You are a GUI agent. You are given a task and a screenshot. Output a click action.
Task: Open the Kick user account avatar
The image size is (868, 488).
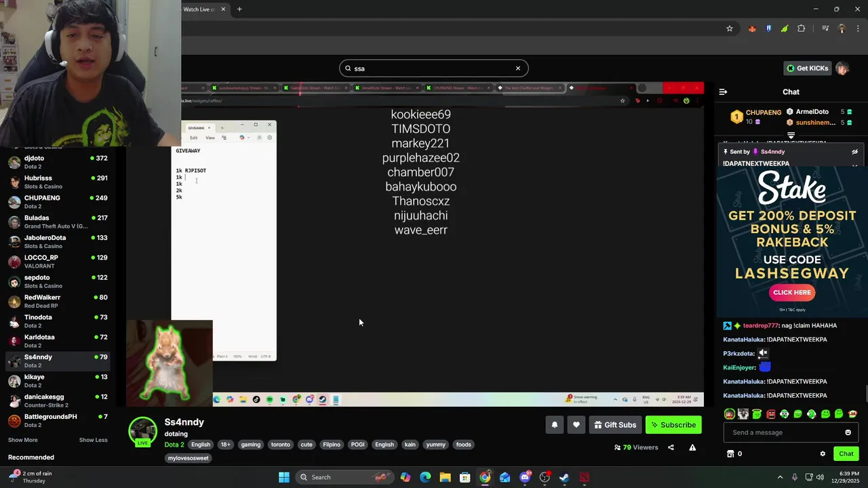(842, 68)
